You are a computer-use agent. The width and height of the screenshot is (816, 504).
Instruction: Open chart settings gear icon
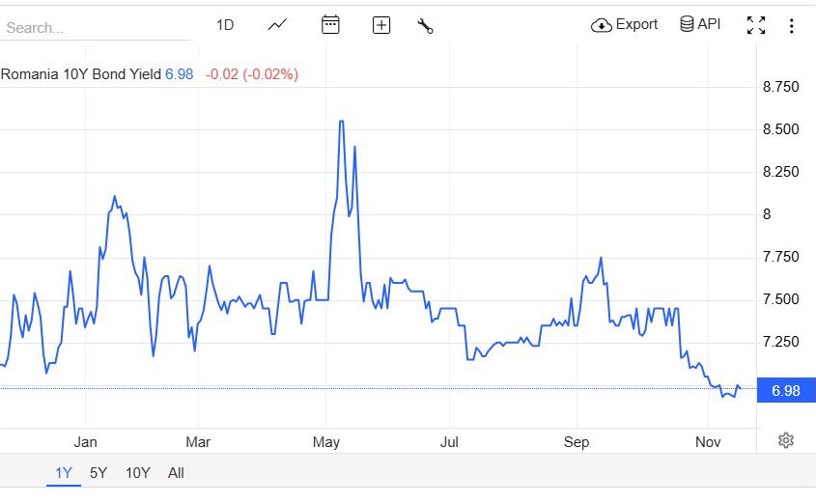(x=786, y=440)
